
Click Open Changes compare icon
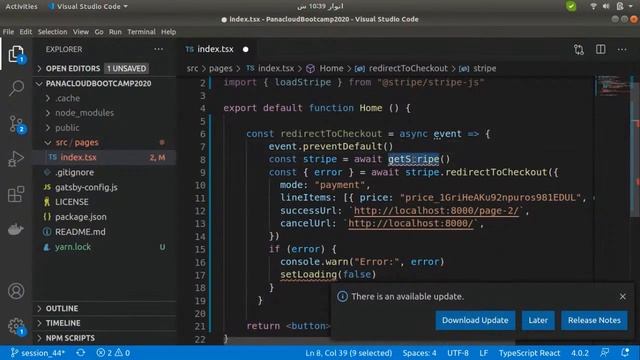click(x=579, y=49)
